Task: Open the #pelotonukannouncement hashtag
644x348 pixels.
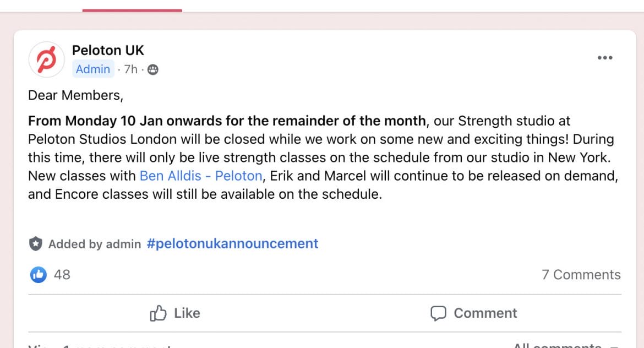Action: (232, 243)
